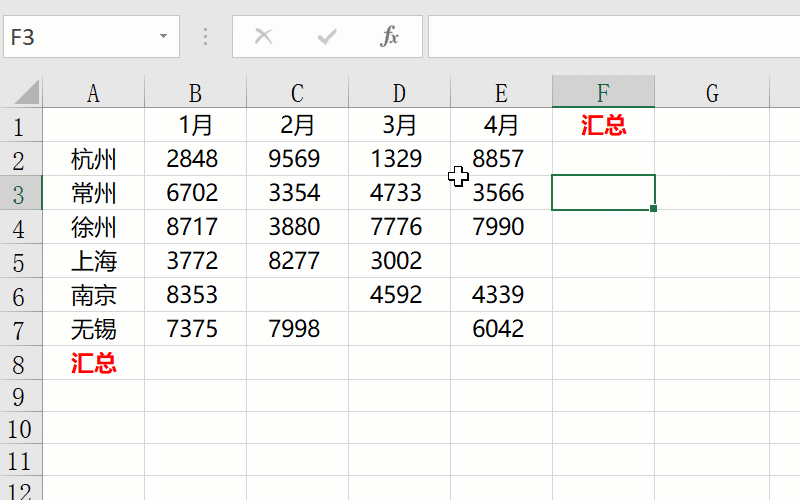The width and height of the screenshot is (800, 500).
Task: Click cell containing 2848
Action: click(x=195, y=159)
